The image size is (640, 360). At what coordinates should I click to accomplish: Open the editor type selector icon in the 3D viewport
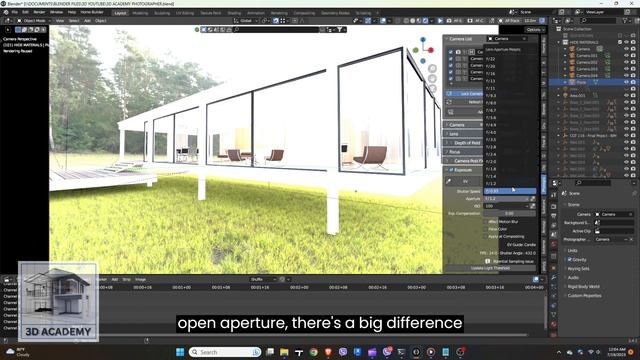click(x=7, y=20)
